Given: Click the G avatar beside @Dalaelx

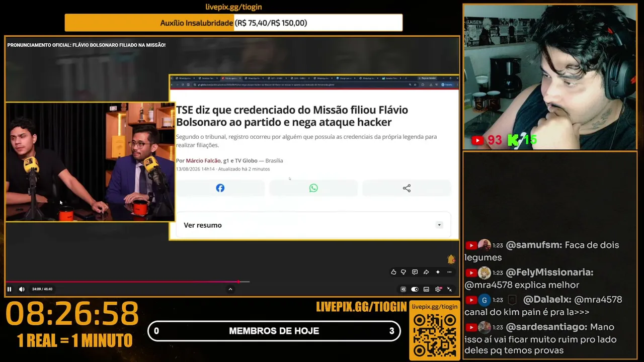Looking at the screenshot, I should pos(484,300).
